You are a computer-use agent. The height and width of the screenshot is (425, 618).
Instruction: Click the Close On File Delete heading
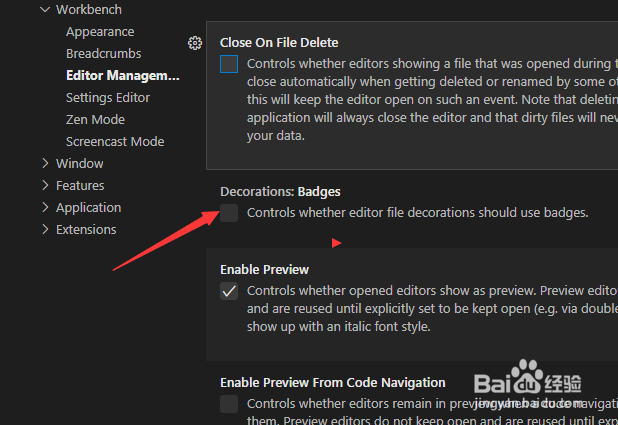pyautogui.click(x=279, y=43)
